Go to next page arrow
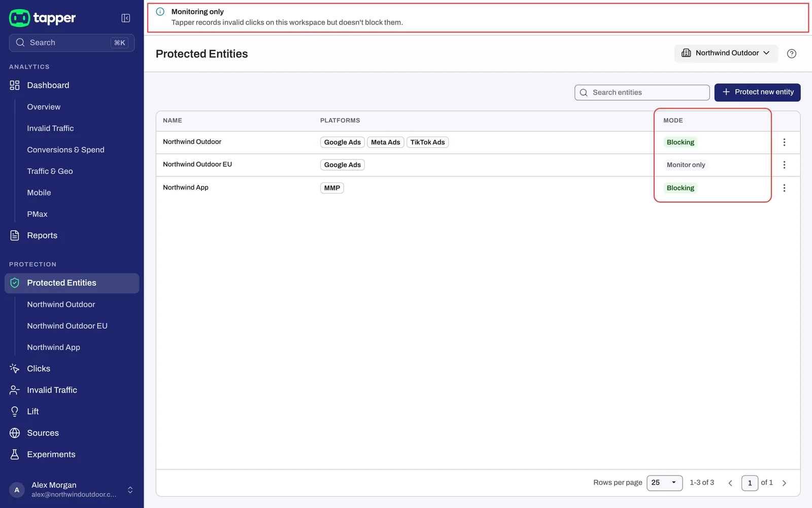 (784, 483)
